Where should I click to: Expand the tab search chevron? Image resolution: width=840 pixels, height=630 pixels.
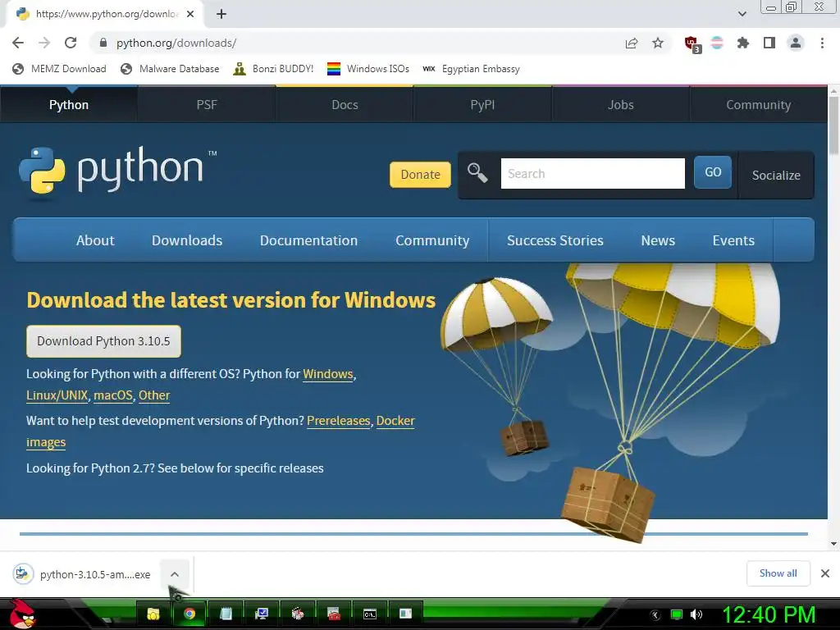coord(742,14)
